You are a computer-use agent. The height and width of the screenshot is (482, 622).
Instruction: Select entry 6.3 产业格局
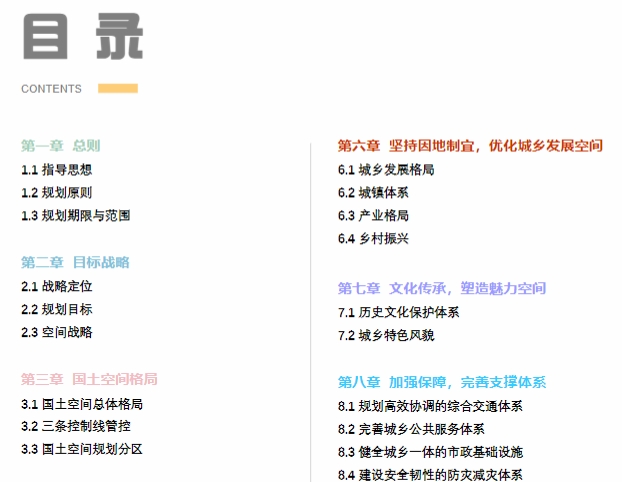373,216
